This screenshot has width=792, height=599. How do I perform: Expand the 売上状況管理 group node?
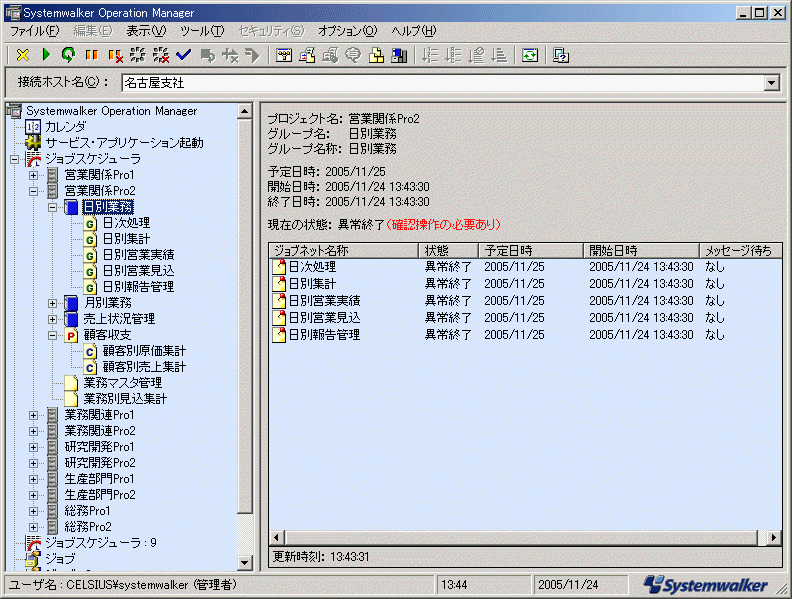(x=53, y=320)
